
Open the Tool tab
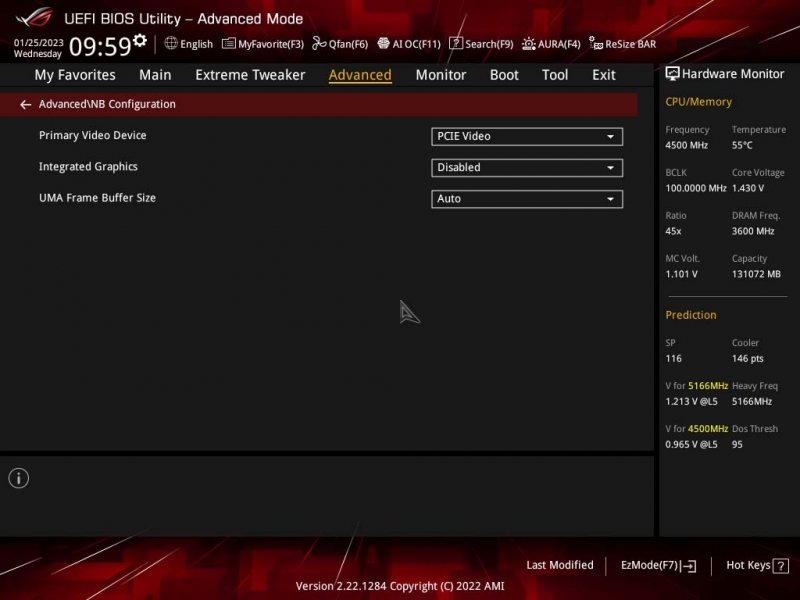[555, 75]
